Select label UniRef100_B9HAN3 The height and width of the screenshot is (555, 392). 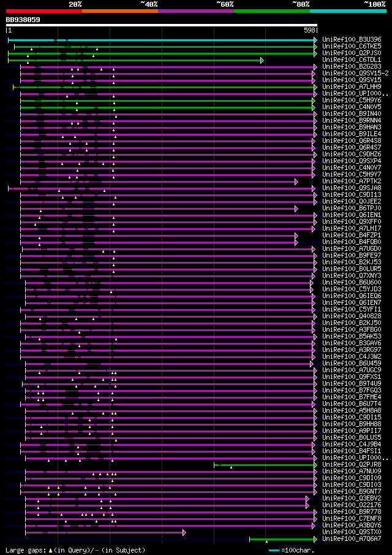(350, 127)
